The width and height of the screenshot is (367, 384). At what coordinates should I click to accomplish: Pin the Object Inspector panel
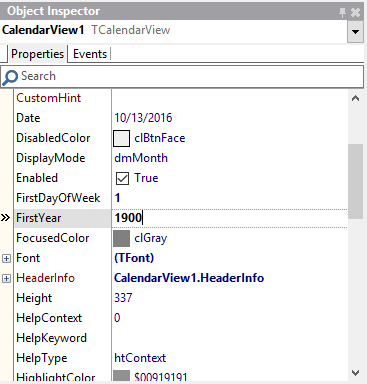coord(342,13)
